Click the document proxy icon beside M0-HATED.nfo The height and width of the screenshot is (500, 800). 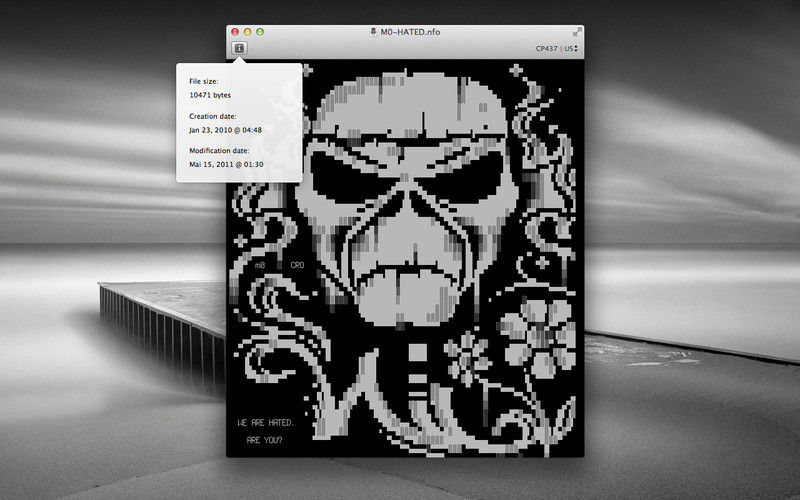click(373, 32)
